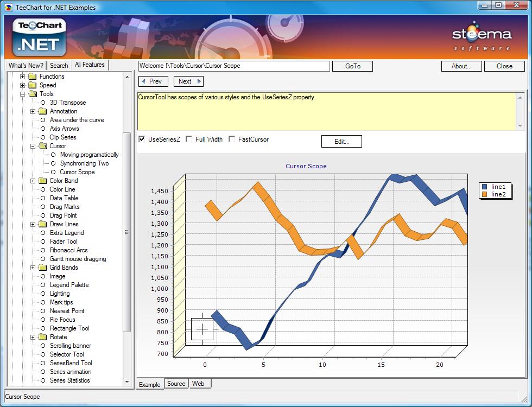This screenshot has width=532, height=407.
Task: Go to next example with Next
Action: click(188, 81)
